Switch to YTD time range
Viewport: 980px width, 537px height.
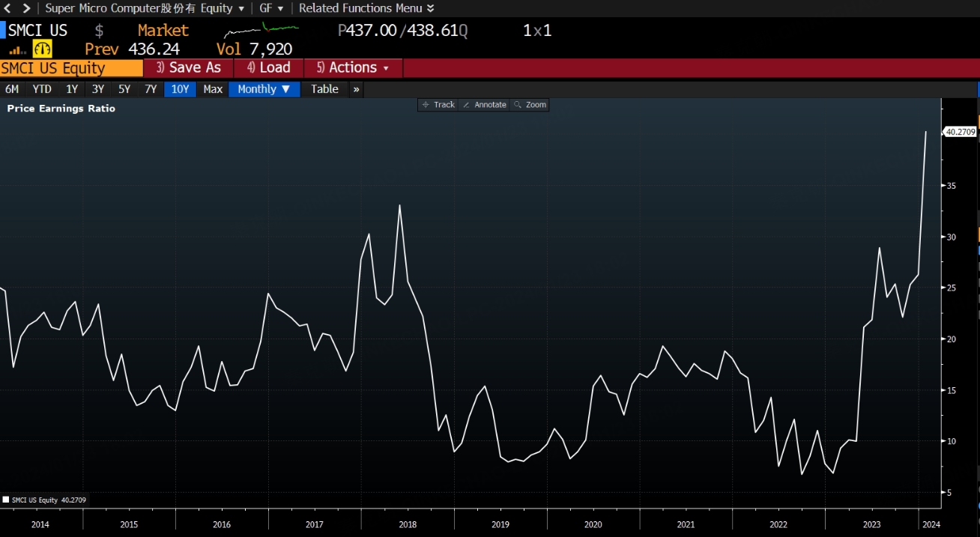click(x=42, y=89)
